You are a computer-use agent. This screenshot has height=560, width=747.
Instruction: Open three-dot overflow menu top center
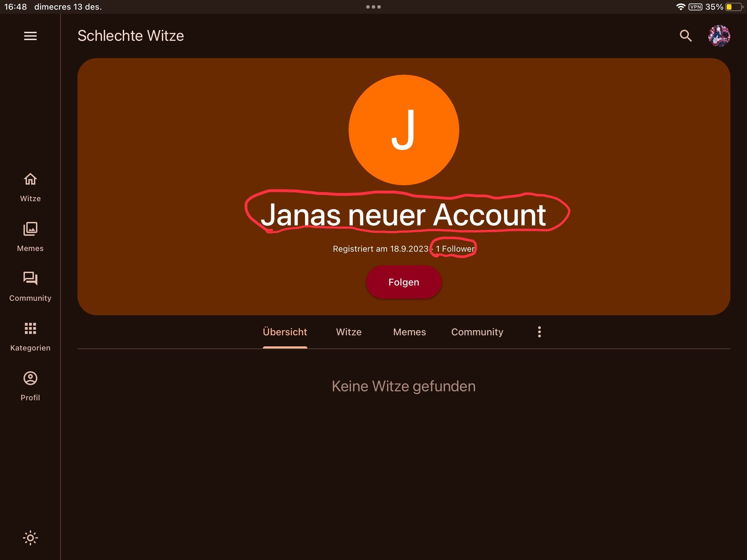coord(373,6)
